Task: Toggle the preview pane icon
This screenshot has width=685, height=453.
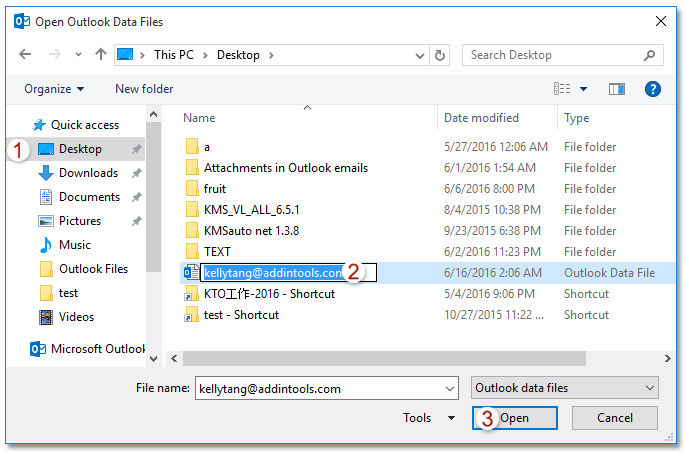Action: 616,89
